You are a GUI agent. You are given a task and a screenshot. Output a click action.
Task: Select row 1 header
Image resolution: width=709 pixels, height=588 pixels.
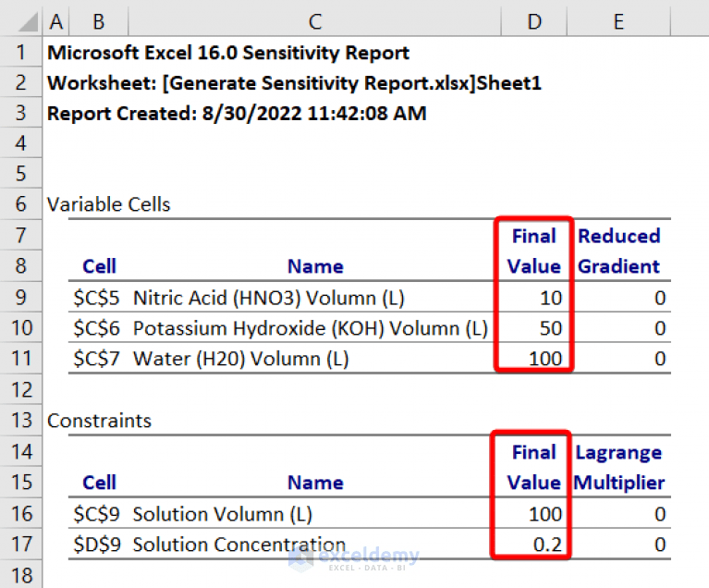21,53
